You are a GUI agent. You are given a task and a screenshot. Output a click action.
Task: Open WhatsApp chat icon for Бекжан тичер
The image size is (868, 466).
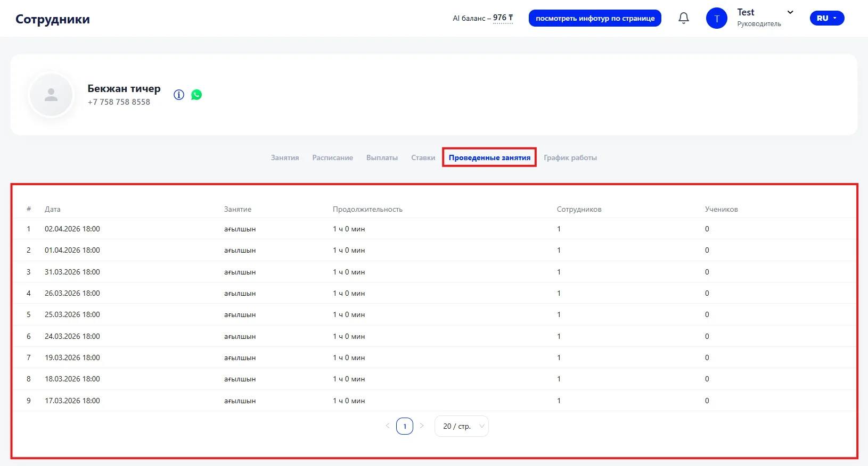196,95
